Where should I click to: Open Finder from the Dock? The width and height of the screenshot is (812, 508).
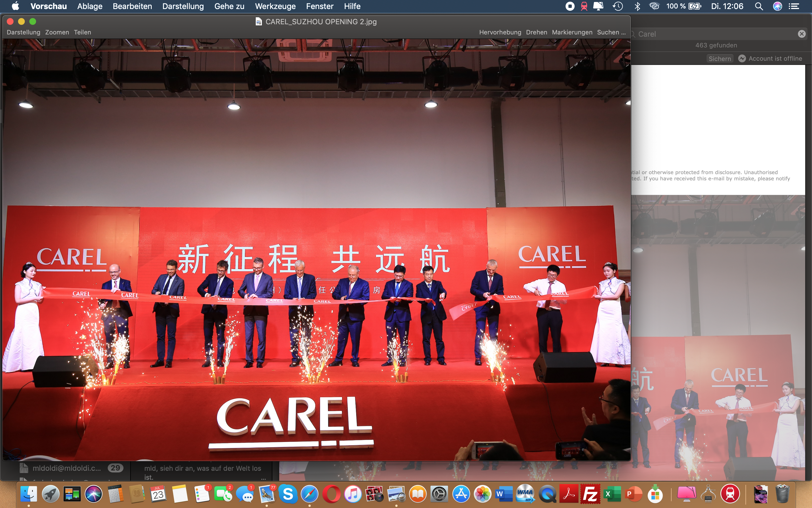(29, 494)
